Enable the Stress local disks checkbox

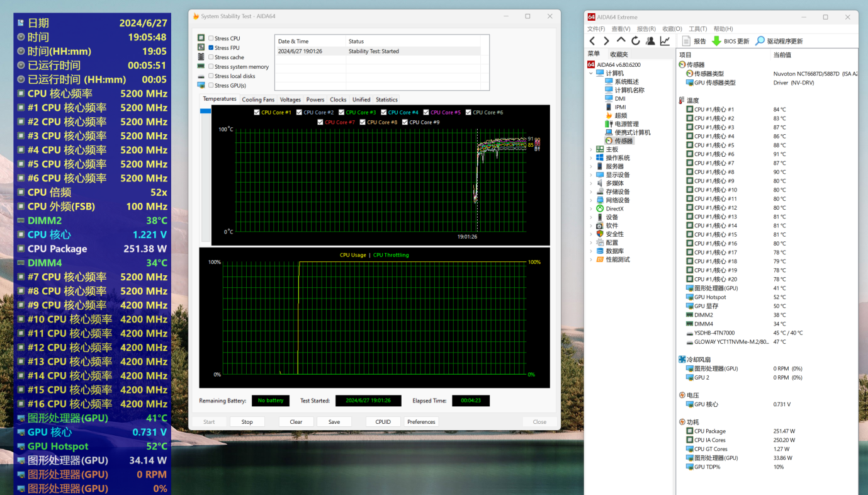point(211,76)
